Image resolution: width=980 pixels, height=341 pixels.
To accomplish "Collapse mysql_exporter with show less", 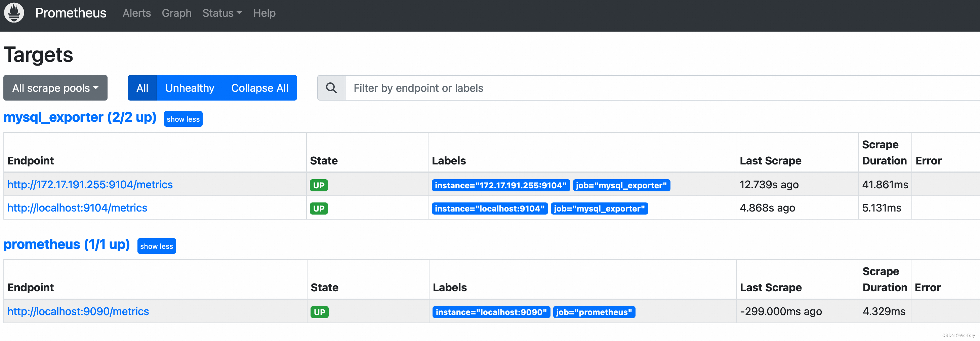I will [183, 119].
